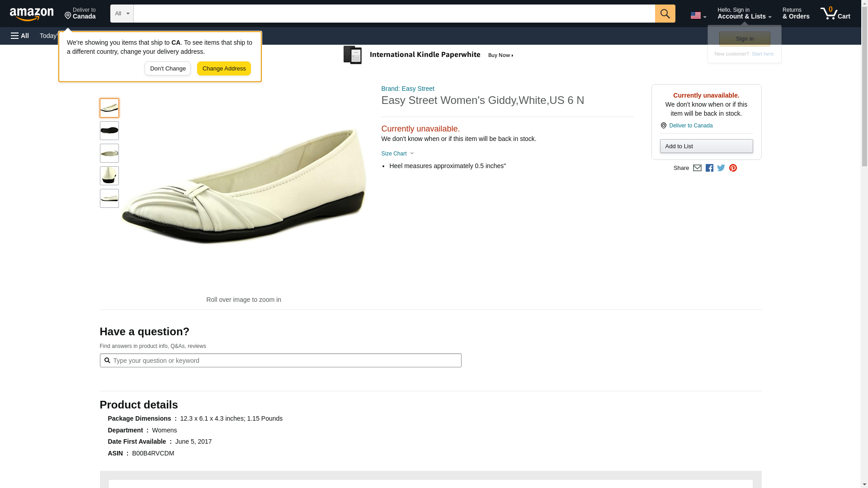Open the All search category dropdown
This screenshot has width=868, height=488.
[x=122, y=14]
